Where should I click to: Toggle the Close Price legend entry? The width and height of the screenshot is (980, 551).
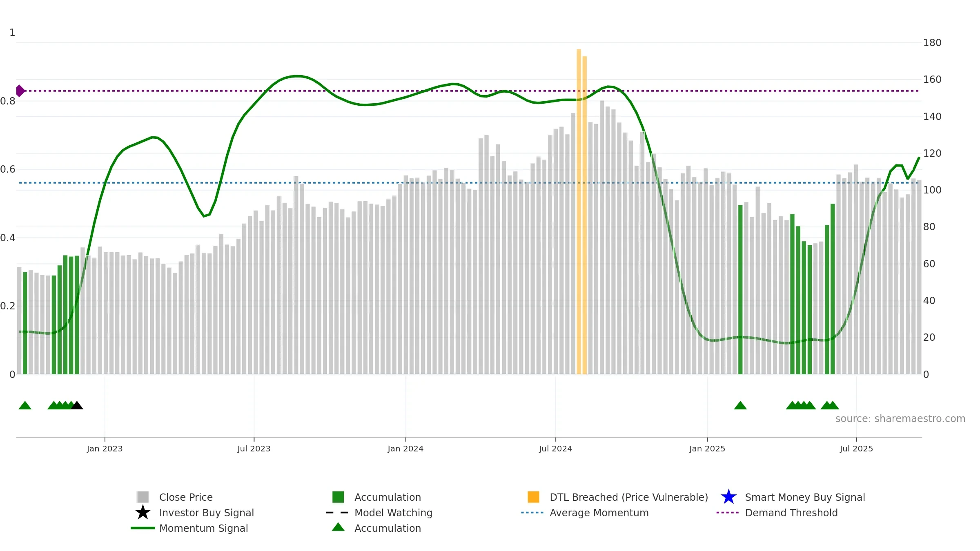click(x=186, y=497)
